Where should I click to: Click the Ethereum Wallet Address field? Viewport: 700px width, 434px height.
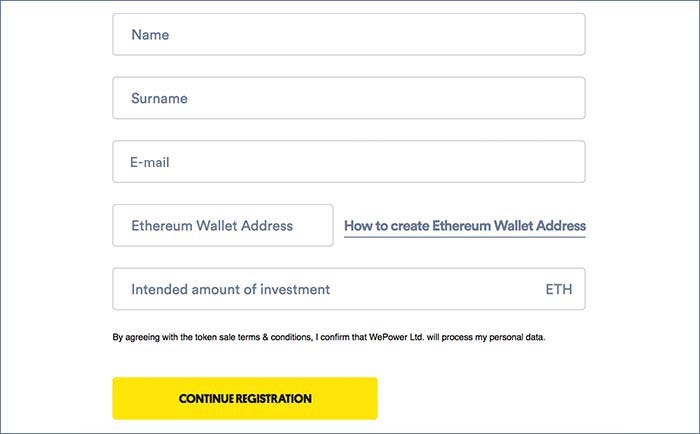[222, 226]
